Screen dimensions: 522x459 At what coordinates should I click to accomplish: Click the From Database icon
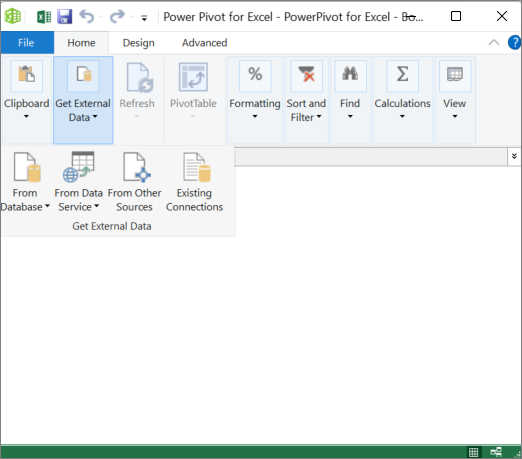27,167
